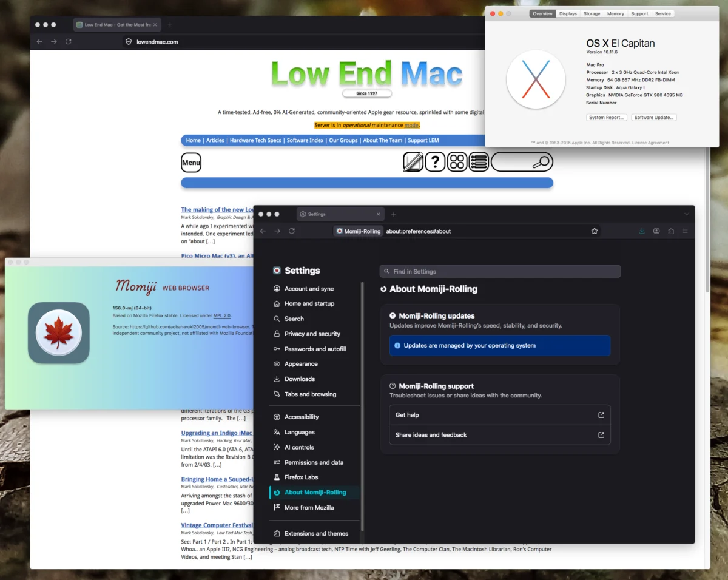Screen dimensions: 728x580
Task: Open Articles in Low End Mac nav bar
Action: coord(215,140)
